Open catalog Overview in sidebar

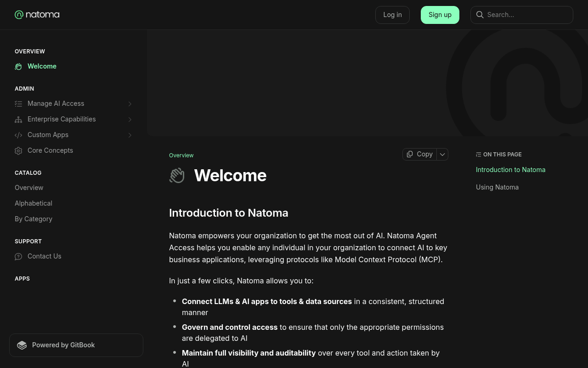(73, 188)
